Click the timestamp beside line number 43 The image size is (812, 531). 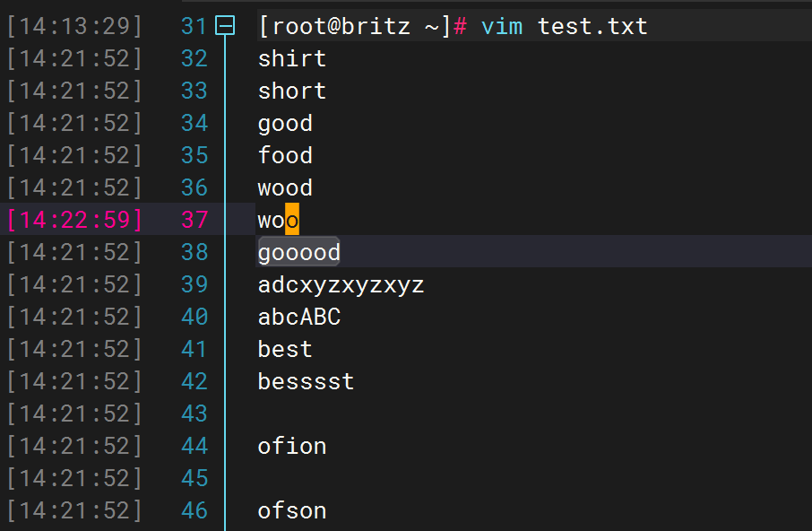(74, 413)
